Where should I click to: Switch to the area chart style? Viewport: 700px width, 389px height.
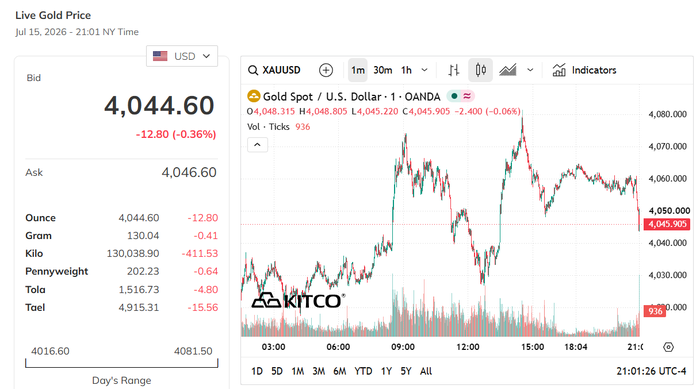coord(508,70)
